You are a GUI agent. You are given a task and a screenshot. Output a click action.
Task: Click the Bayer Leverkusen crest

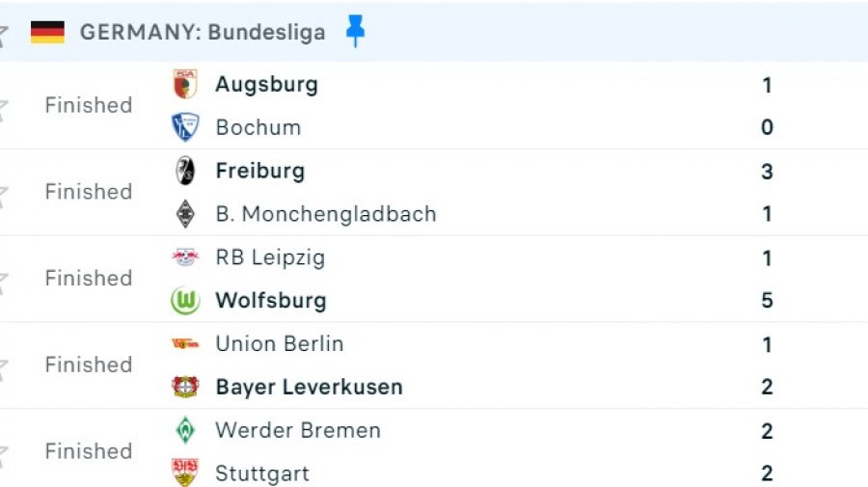click(x=185, y=387)
